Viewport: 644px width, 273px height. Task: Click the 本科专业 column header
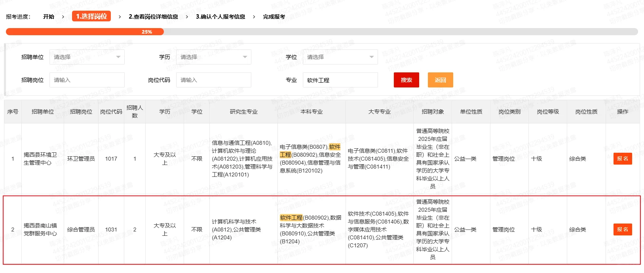pyautogui.click(x=312, y=112)
